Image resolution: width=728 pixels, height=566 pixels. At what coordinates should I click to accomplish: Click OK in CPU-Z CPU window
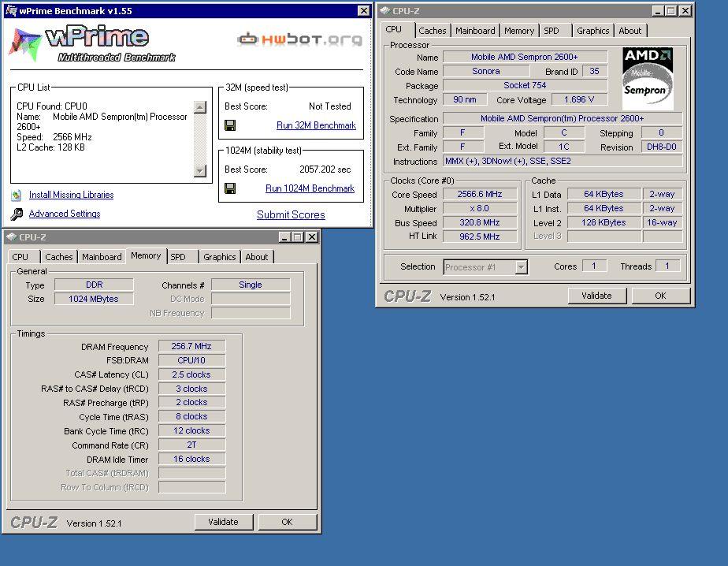[x=660, y=296]
